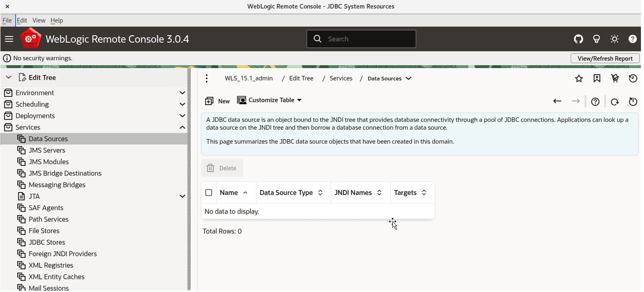Open the Help menu
The image size is (644, 292).
[57, 20]
